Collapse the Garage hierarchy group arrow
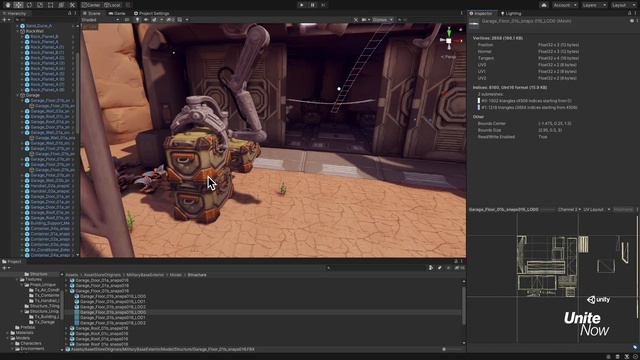Viewport: 640px width, 360px height. (18, 95)
